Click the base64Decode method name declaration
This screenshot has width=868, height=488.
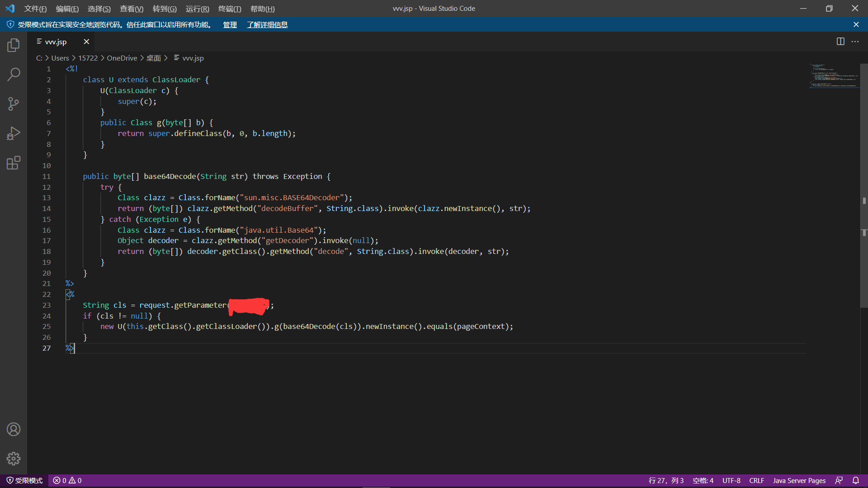pos(170,176)
